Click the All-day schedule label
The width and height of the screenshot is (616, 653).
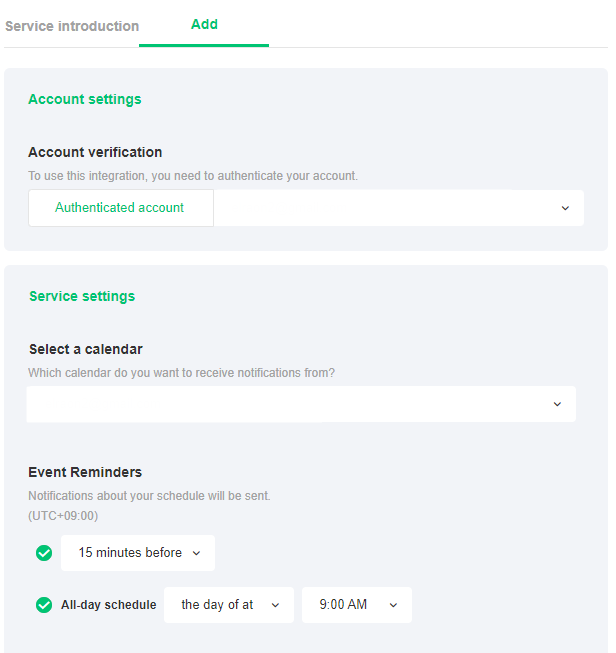(108, 605)
